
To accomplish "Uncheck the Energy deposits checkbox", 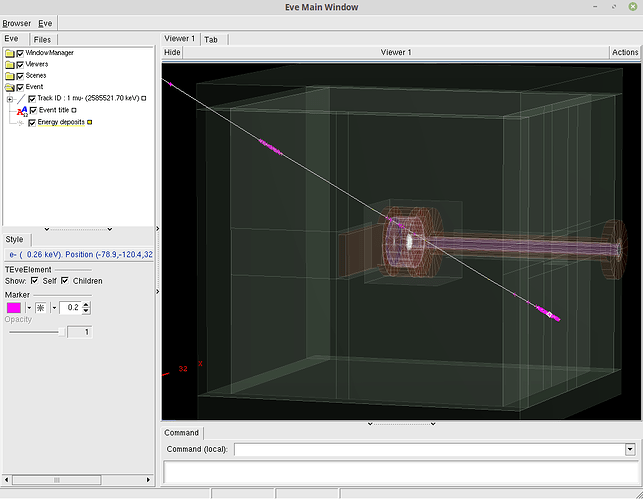I will (32, 123).
